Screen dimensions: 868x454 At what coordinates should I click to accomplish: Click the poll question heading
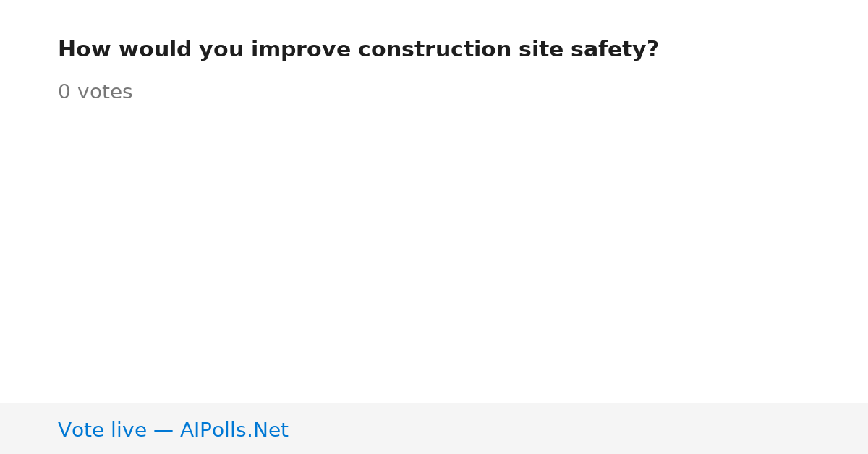coord(358,50)
